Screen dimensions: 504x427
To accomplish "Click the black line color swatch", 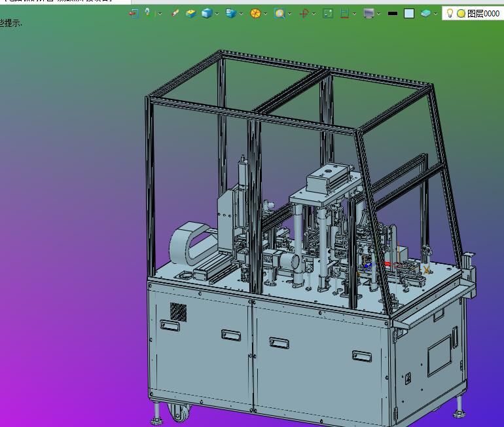I will point(393,14).
